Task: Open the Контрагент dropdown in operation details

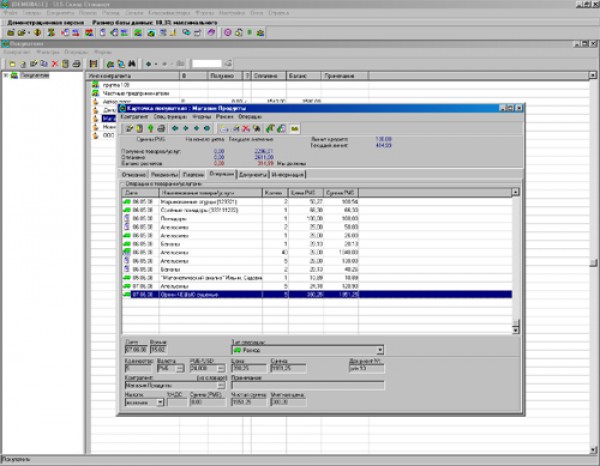Action: [x=221, y=385]
